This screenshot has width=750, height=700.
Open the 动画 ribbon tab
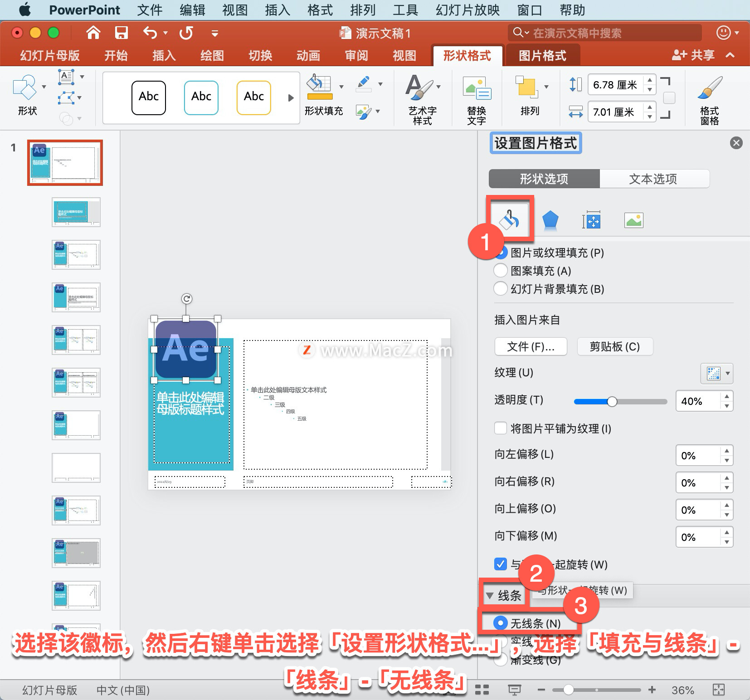click(x=308, y=56)
